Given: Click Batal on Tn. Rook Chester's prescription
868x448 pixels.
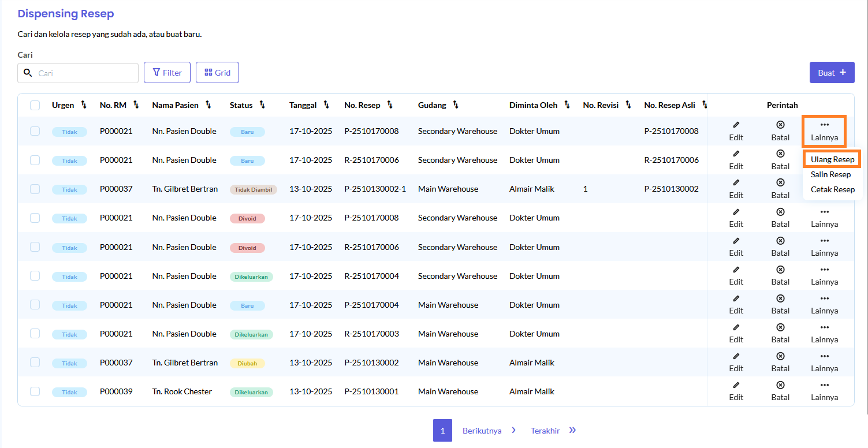Looking at the screenshot, I should [780, 391].
